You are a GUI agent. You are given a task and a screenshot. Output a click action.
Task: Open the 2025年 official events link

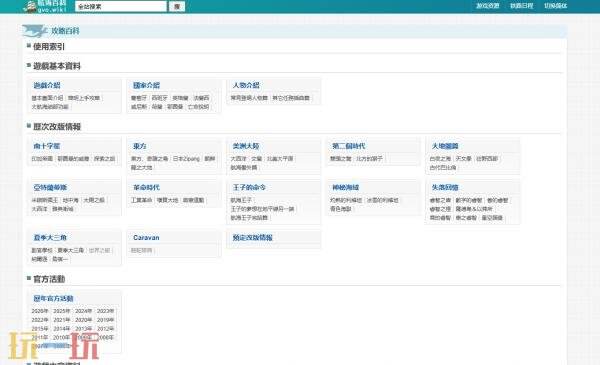point(62,311)
